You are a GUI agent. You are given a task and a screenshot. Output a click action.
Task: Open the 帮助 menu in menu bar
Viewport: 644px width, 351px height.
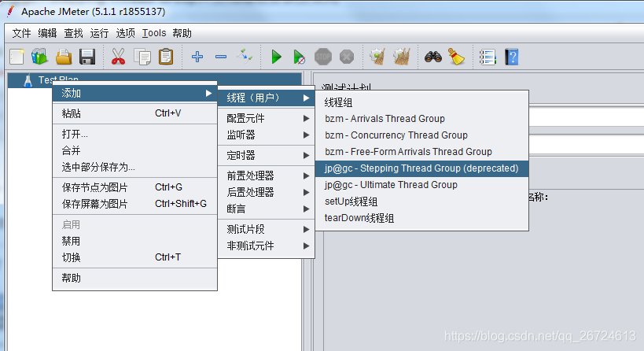pyautogui.click(x=182, y=33)
